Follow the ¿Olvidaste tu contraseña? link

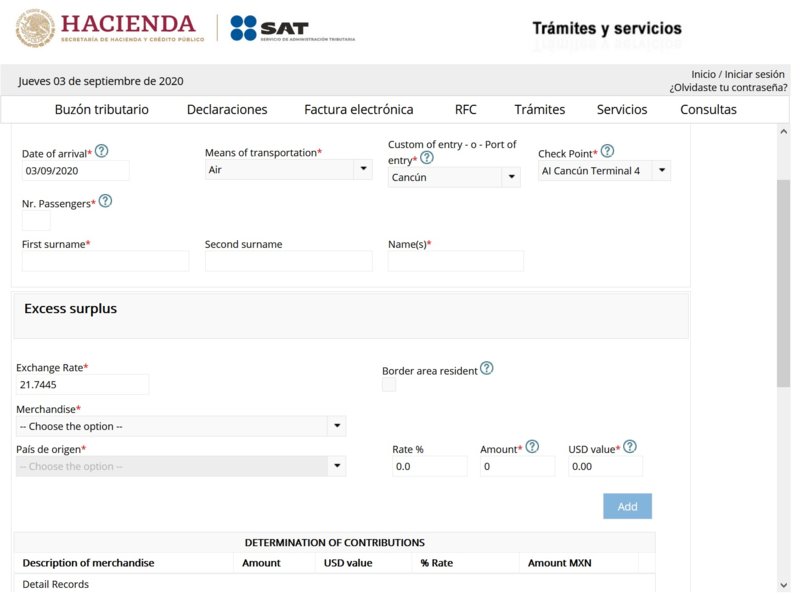pos(728,88)
